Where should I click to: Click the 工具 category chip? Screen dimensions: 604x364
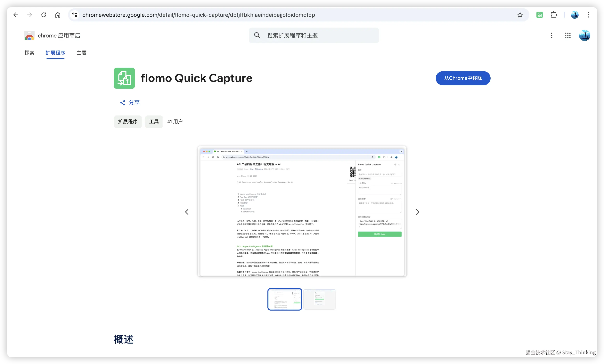(x=154, y=122)
